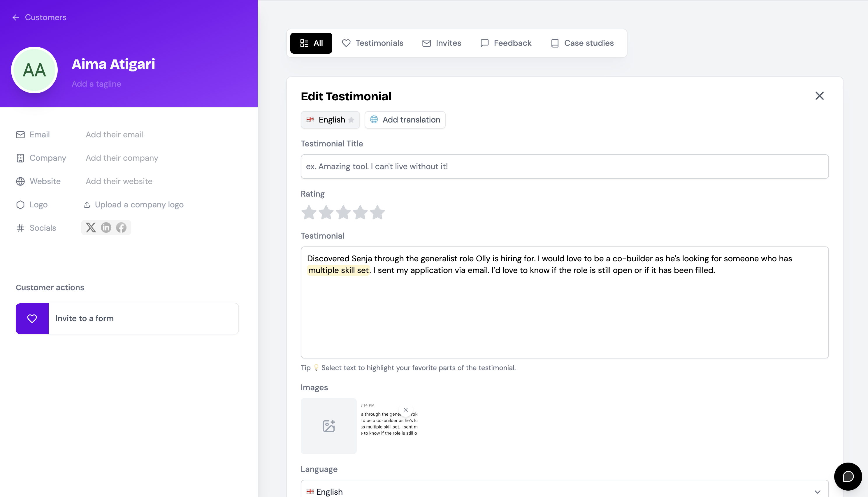Screen dimensions: 868x497
Task: Click the LinkedIn social icon
Action: pyautogui.click(x=106, y=227)
